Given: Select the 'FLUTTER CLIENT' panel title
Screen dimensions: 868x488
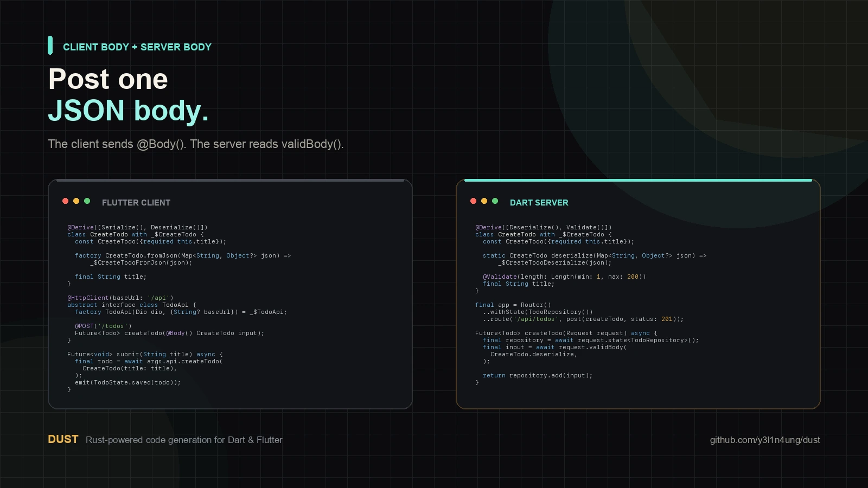Looking at the screenshot, I should click(136, 202).
